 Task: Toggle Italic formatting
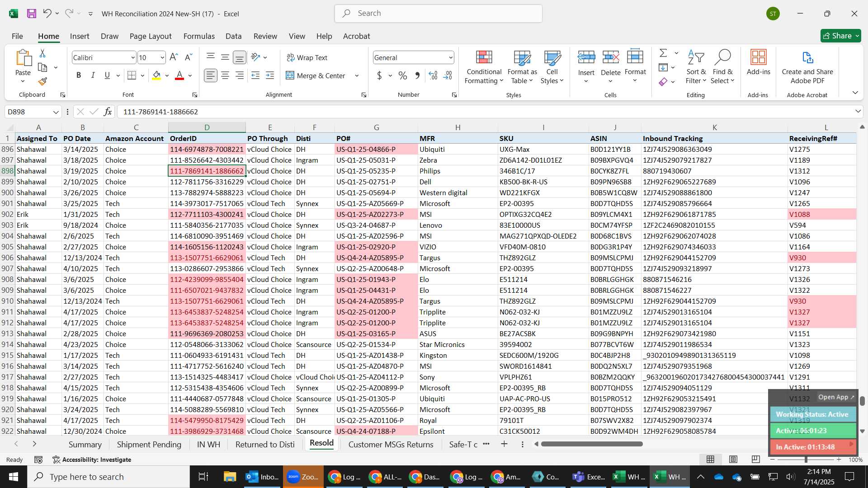(93, 75)
